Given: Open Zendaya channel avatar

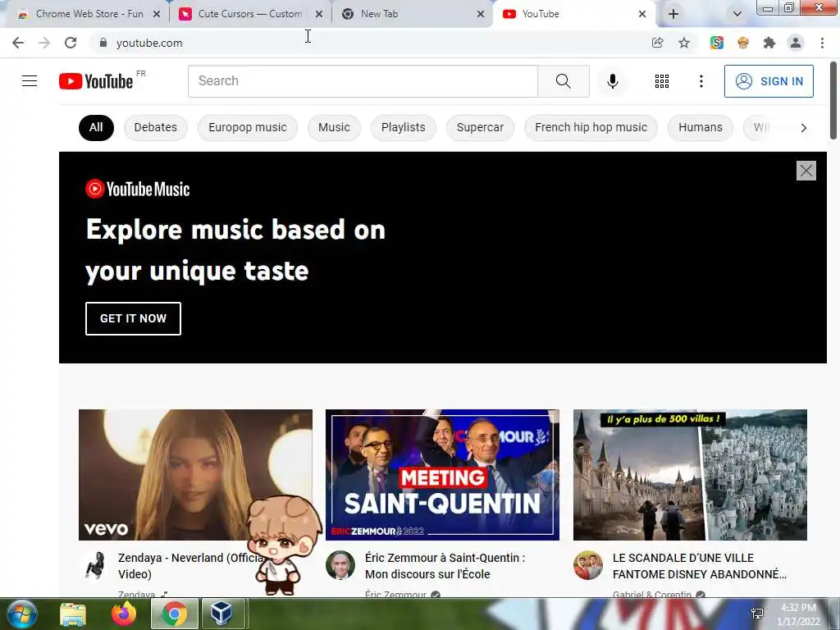Looking at the screenshot, I should 96,565.
